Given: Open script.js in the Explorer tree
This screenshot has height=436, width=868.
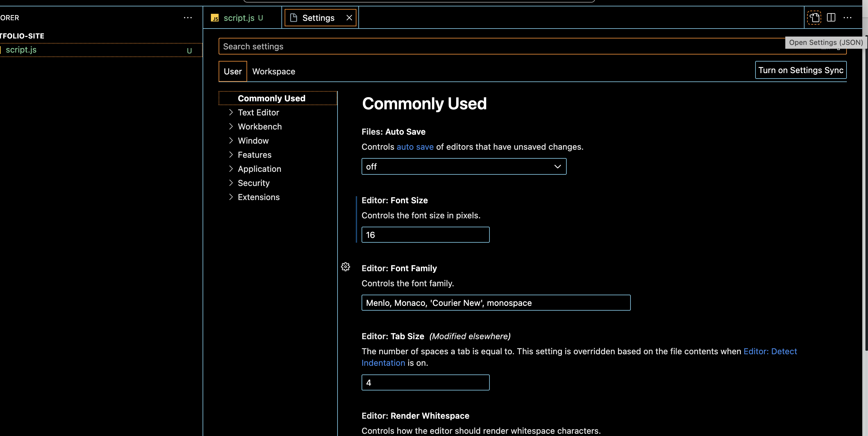Looking at the screenshot, I should click(21, 50).
